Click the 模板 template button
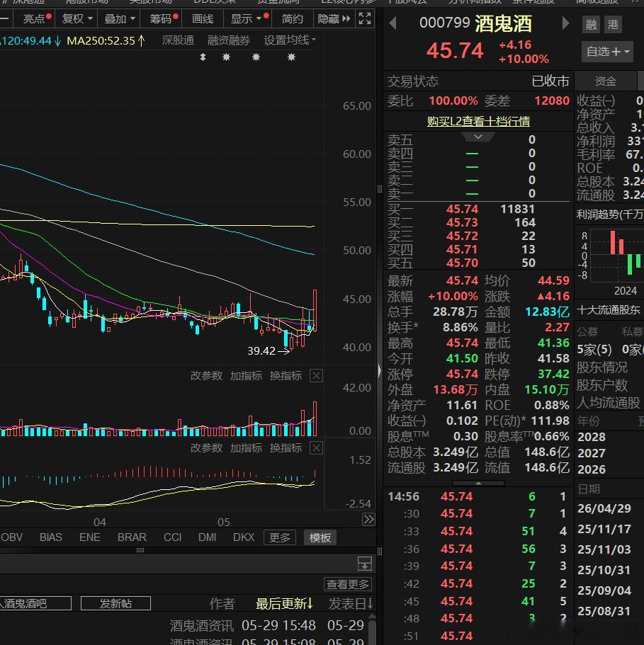Image resolution: width=644 pixels, height=645 pixels. tap(320, 537)
